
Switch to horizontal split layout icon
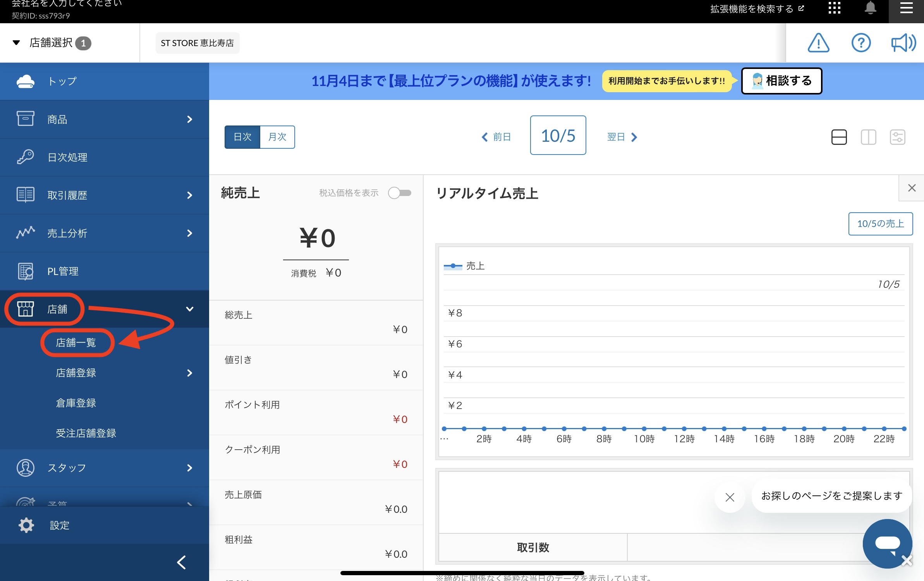tap(839, 137)
